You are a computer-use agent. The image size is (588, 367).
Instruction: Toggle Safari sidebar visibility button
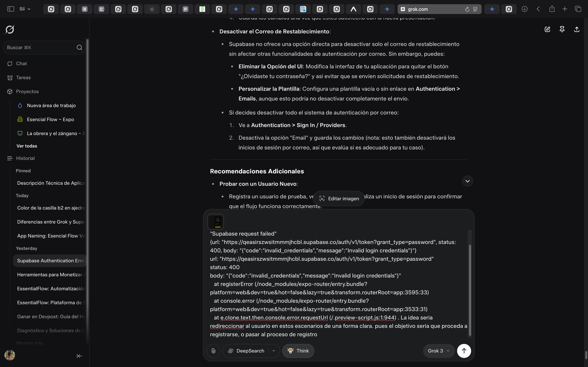click(x=10, y=9)
